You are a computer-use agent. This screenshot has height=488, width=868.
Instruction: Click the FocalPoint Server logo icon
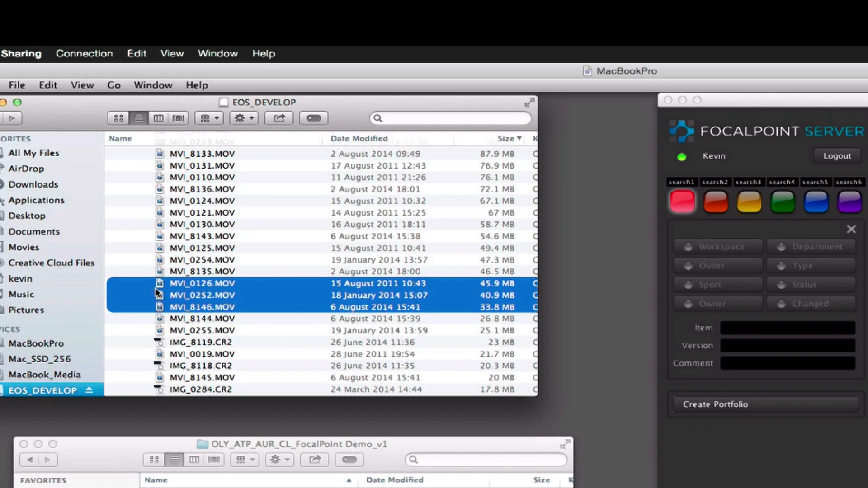[682, 131]
